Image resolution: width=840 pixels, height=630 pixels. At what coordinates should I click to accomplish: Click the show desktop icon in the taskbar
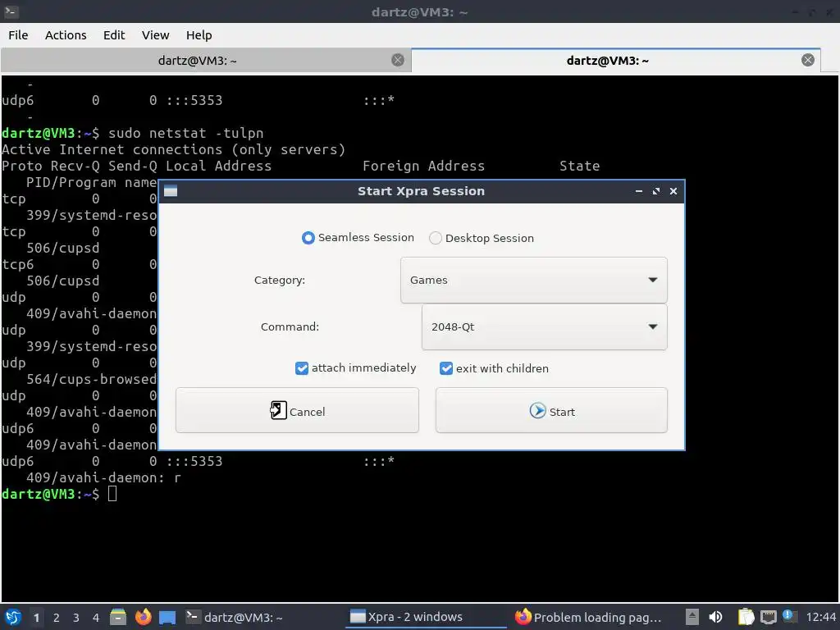167,617
